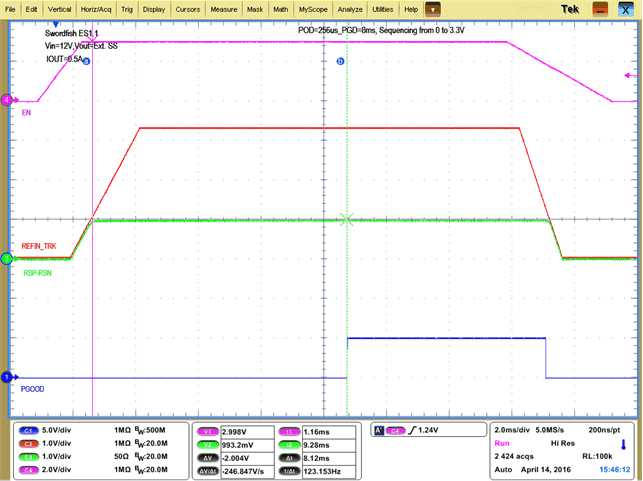Click the C4 trigger source badge
The height and width of the screenshot is (481, 643).
[x=395, y=431]
